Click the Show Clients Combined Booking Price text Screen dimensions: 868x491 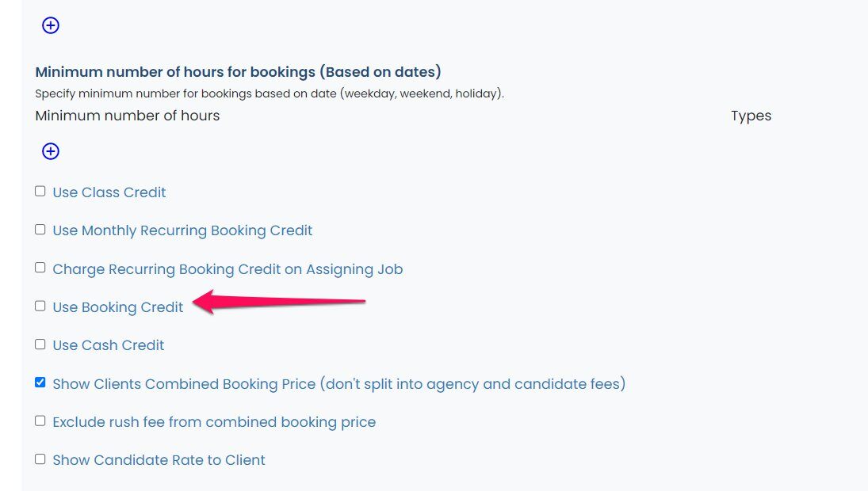click(x=338, y=384)
